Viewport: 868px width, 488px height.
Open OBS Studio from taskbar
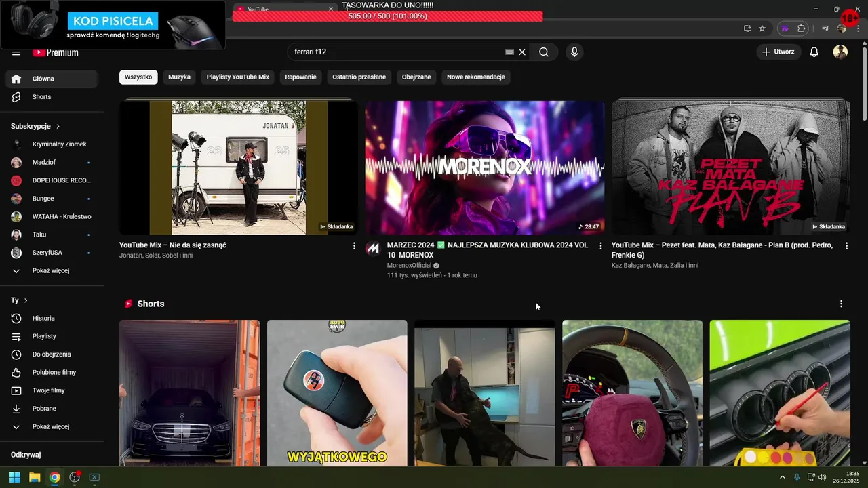tap(75, 477)
